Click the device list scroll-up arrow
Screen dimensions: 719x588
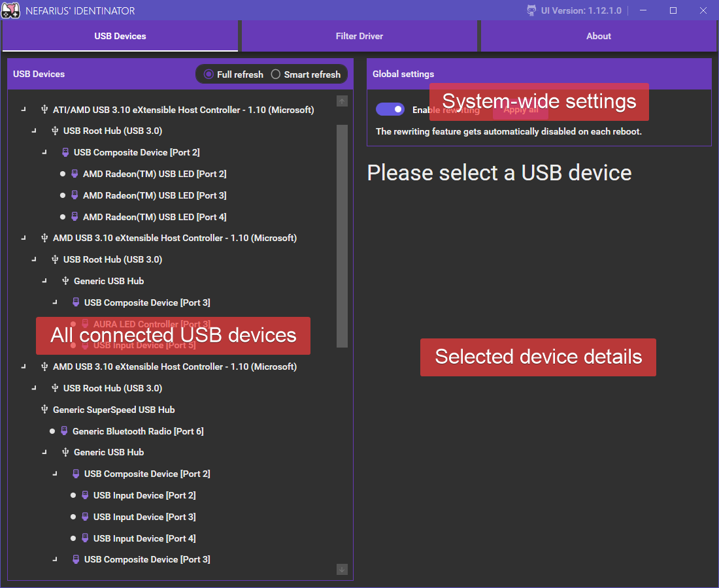click(x=342, y=101)
